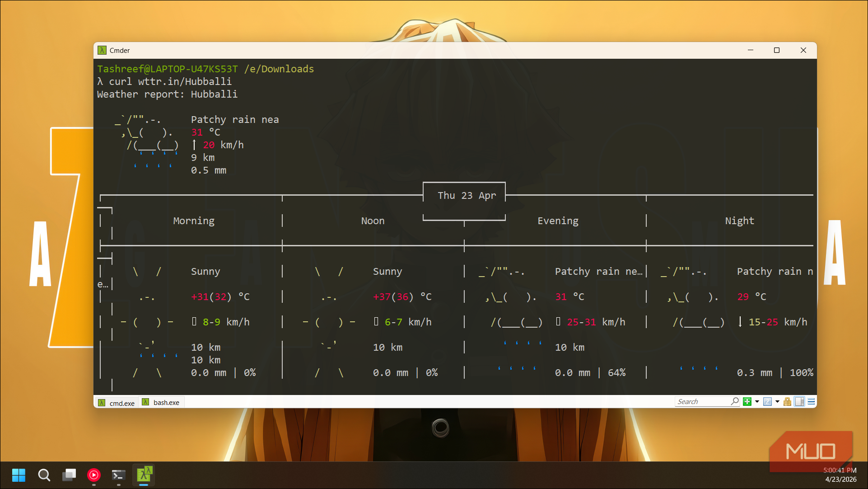Image resolution: width=868 pixels, height=489 pixels.
Task: Close the Cmder window
Action: click(803, 50)
